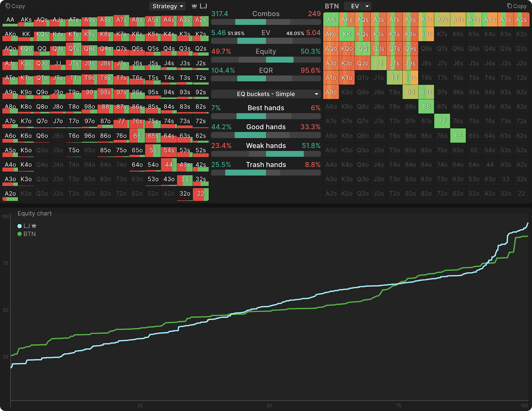This screenshot has width=532, height=411.
Task: Click the Weak hands bar
Action: pos(266,154)
